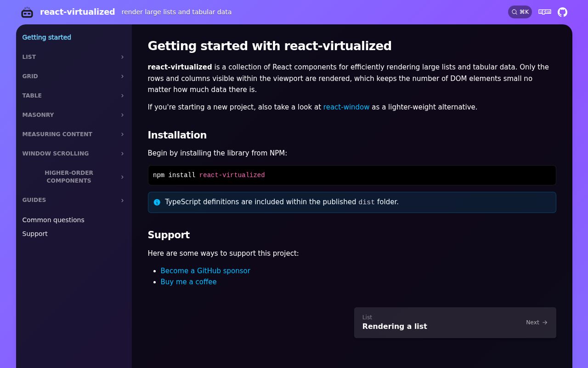This screenshot has height=368, width=588.
Task: Click the TABLE sidebar section label
Action: pos(32,96)
